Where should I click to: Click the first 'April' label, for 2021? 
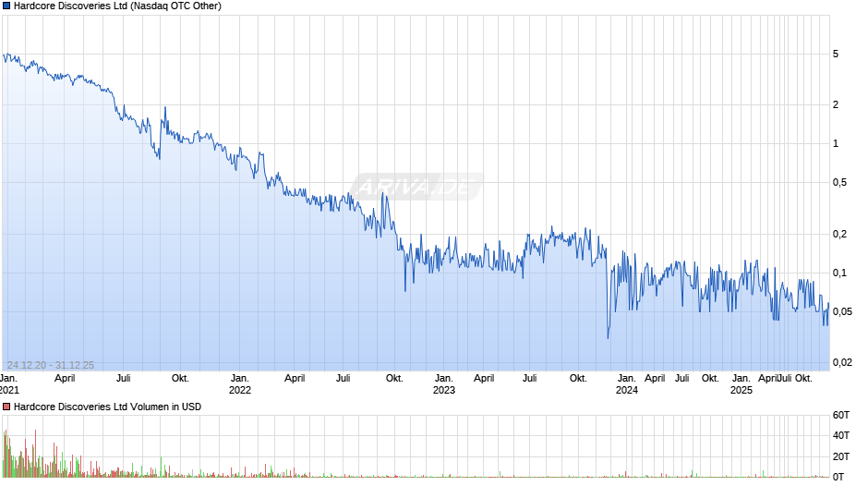65,379
